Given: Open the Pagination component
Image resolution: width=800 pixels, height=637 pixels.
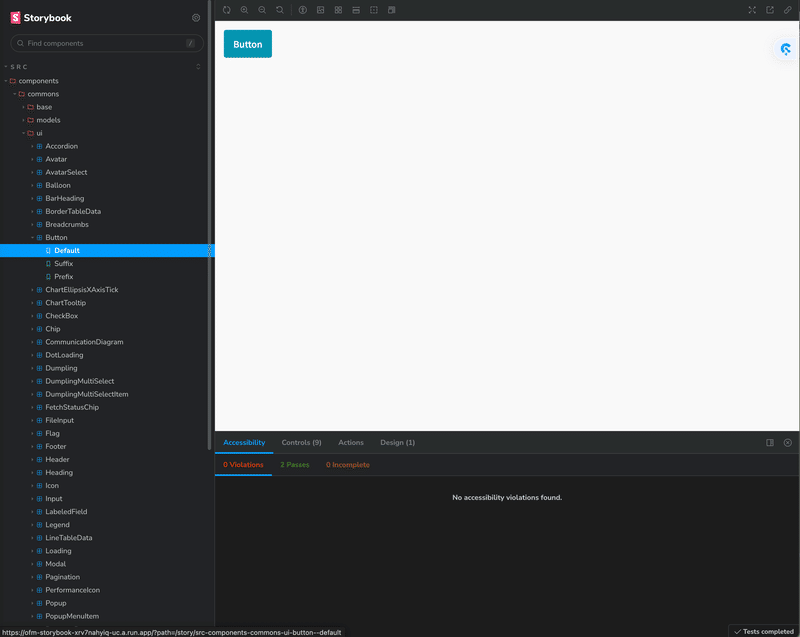Looking at the screenshot, I should 62,577.
